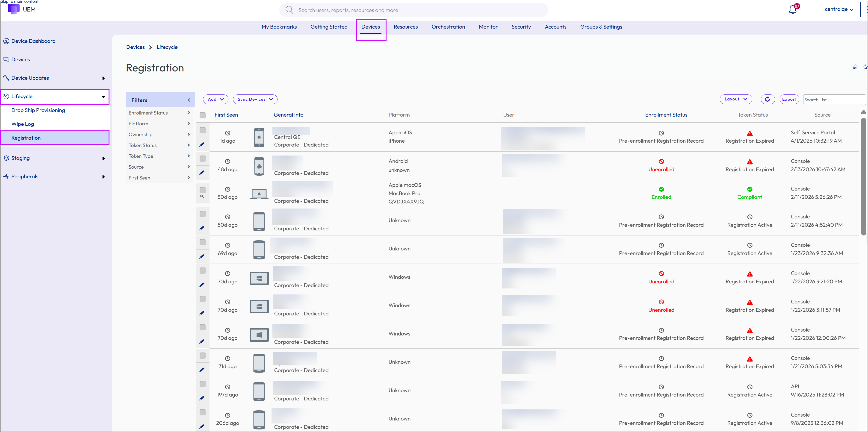Image resolution: width=868 pixels, height=432 pixels.
Task: Click the home icon near Registration title
Action: point(855,67)
